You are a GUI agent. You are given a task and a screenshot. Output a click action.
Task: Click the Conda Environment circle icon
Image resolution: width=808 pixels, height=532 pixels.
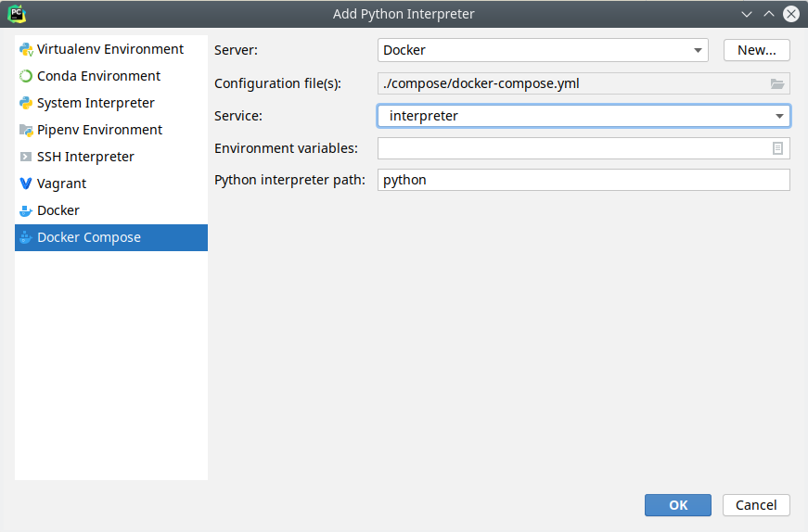click(26, 76)
